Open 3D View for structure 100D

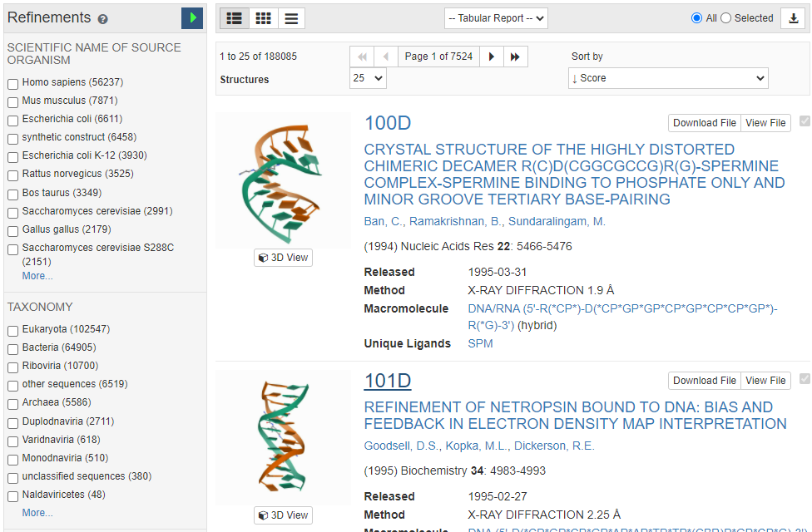(x=283, y=258)
